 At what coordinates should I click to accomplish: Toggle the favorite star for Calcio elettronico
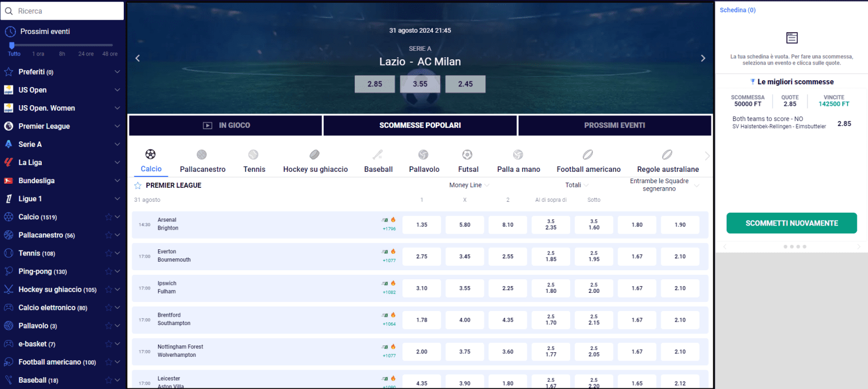(x=108, y=308)
